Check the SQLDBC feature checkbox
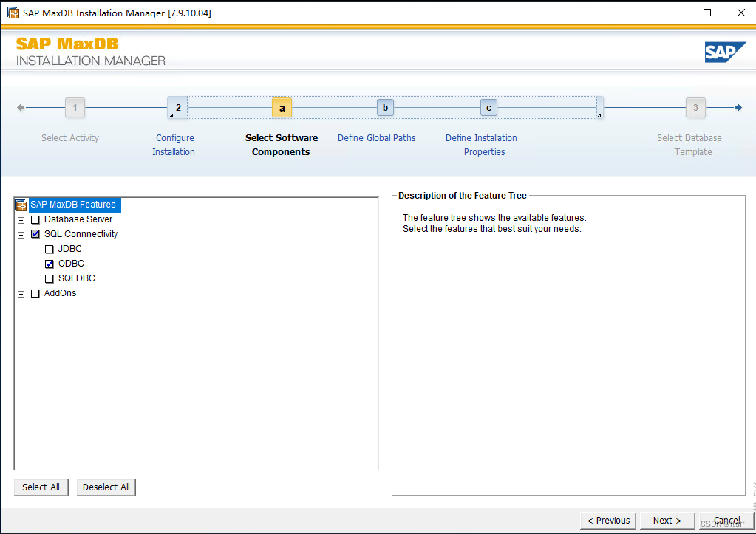The width and height of the screenshot is (756, 534). point(48,278)
